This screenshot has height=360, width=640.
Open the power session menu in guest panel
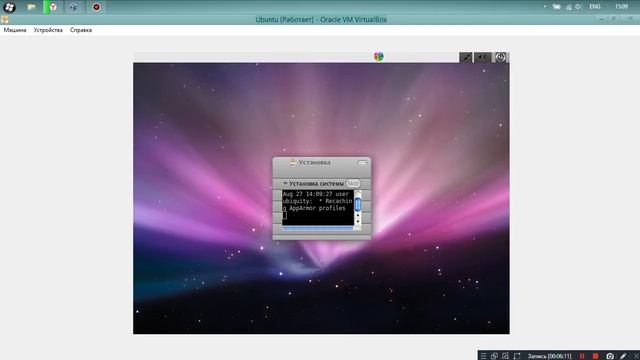[500, 57]
